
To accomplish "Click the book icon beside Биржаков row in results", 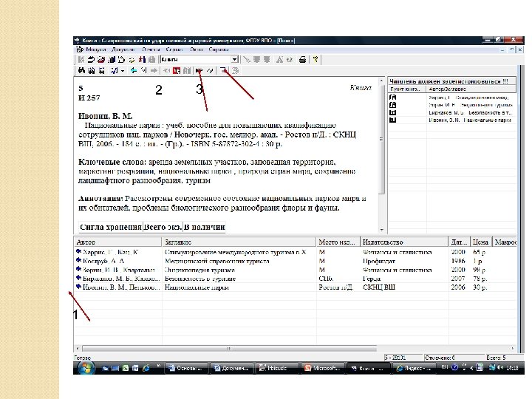I will (x=79, y=278).
